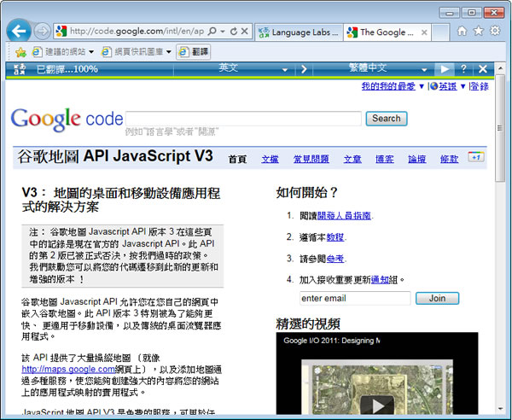This screenshot has width=512, height=420.
Task: Open the Favorites star icon in toolbar
Action: pyautogui.click(x=479, y=31)
